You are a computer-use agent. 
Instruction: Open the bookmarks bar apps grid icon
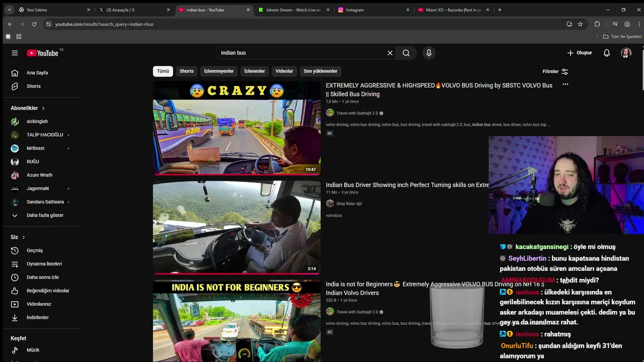[x=19, y=37]
